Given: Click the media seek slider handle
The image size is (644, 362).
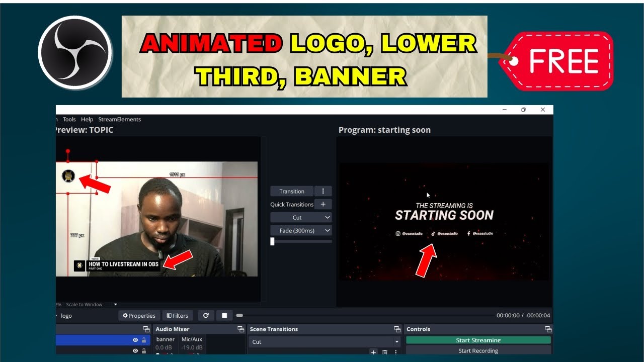Looking at the screenshot, I should point(239,316).
